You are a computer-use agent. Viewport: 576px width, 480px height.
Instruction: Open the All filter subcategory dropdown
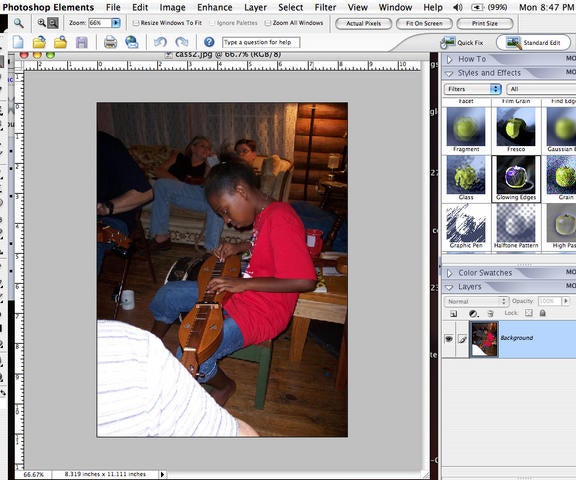[541, 89]
